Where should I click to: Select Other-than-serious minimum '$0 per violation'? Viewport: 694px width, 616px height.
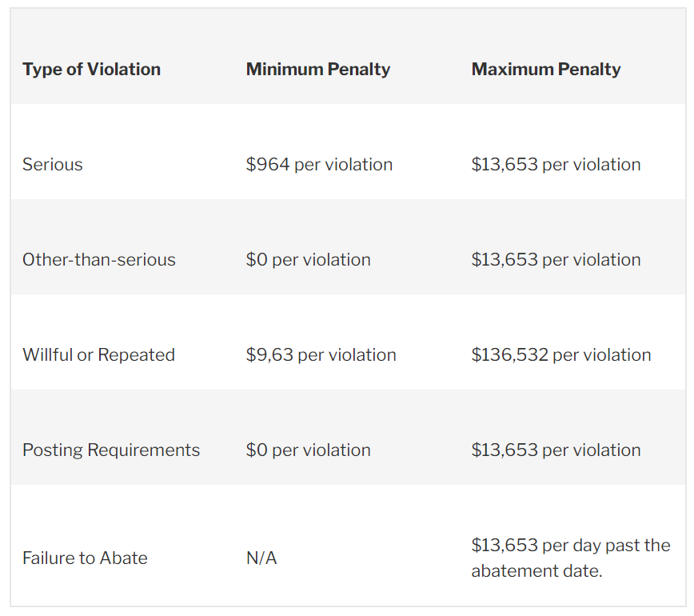pos(308,260)
